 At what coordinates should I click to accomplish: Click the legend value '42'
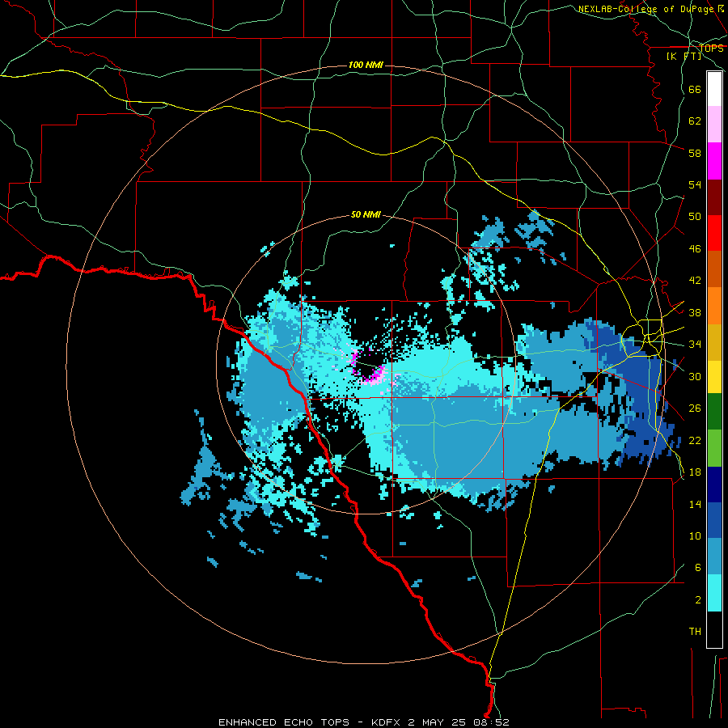click(695, 281)
